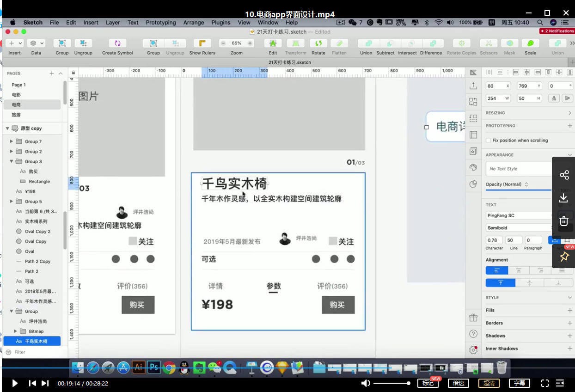
Task: Add a Shadow with the plus button
Action: 569,336
